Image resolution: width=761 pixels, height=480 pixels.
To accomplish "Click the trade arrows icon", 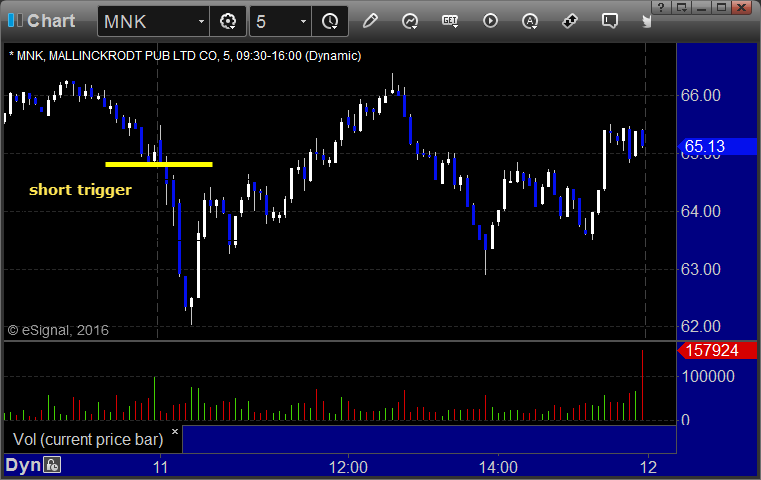I will point(570,21).
